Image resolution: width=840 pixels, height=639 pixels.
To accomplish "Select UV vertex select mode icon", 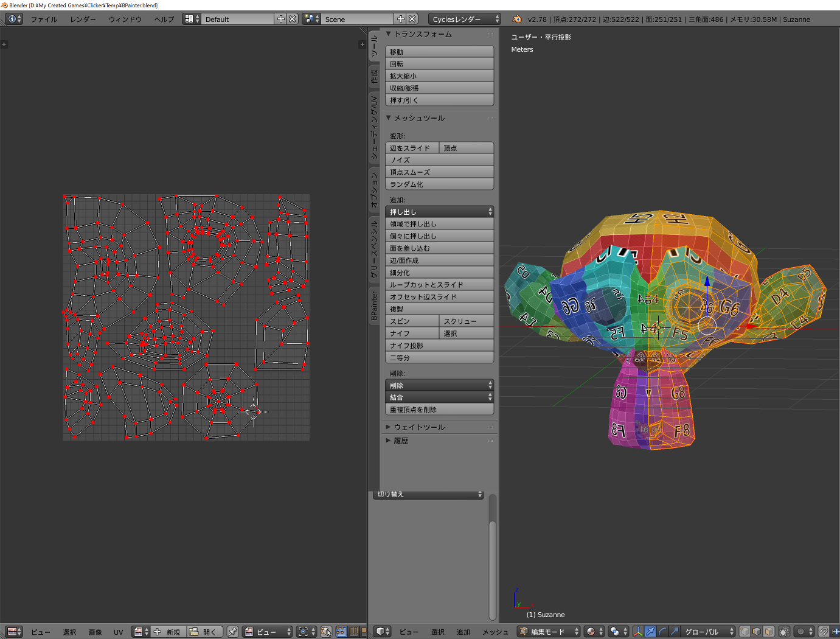I will (x=341, y=632).
